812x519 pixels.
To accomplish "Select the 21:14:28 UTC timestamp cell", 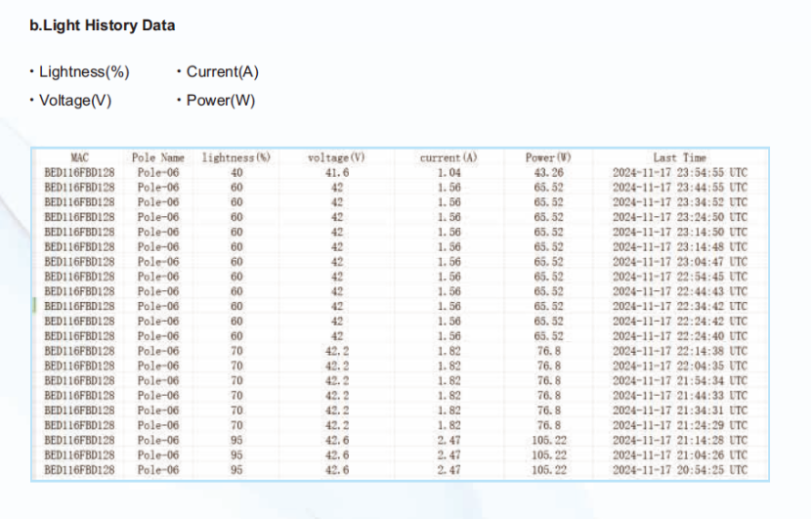I will coord(680,440).
